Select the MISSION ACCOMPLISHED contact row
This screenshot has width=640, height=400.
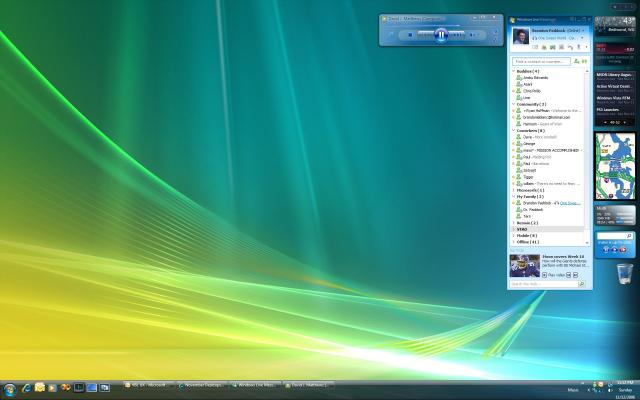coord(548,150)
